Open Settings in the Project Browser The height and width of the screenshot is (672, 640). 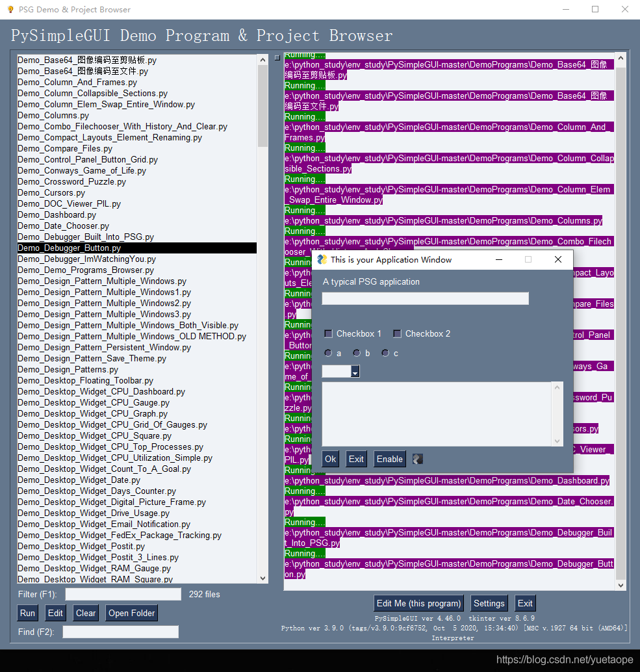489,603
